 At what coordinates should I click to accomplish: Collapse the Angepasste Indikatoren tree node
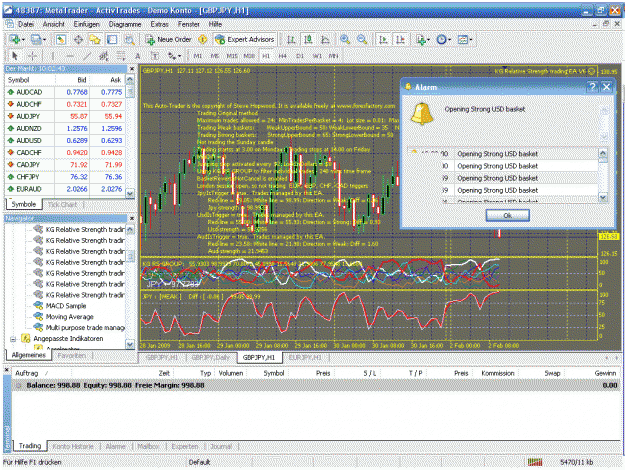pos(13,339)
